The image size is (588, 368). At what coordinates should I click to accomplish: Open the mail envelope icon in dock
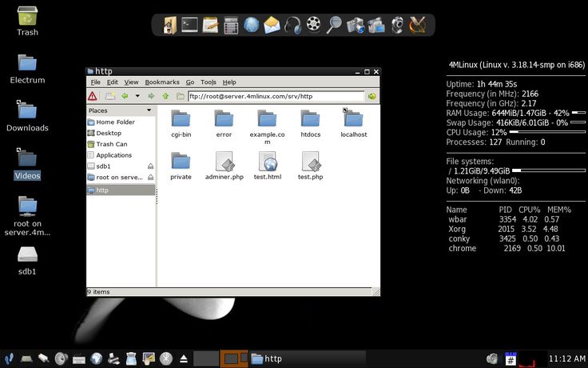click(x=272, y=25)
